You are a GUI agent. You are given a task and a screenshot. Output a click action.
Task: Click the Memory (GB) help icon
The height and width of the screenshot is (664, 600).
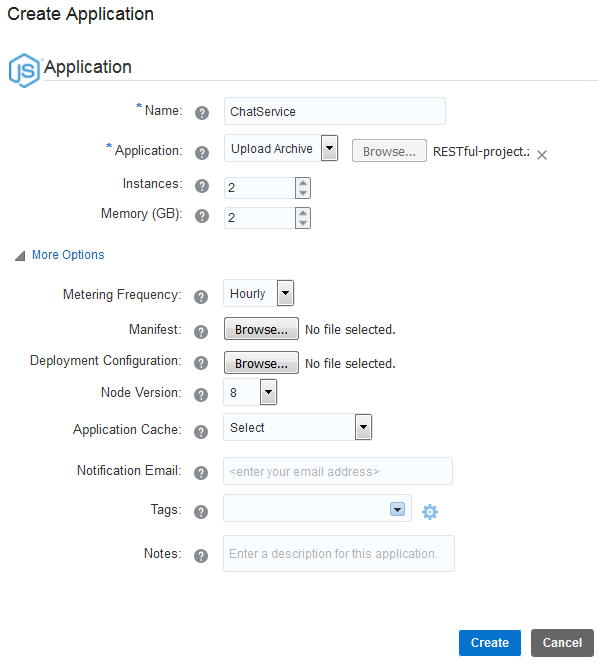pyautogui.click(x=202, y=216)
